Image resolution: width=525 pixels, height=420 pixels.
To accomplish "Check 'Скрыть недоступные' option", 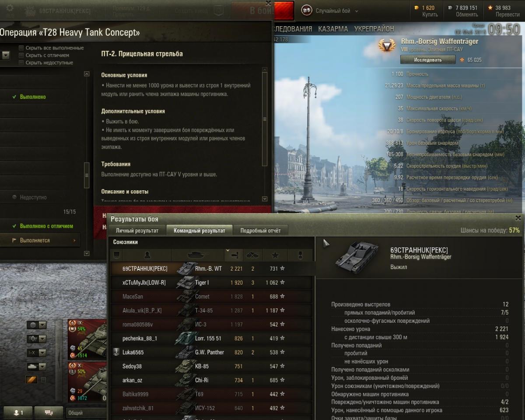I will (x=21, y=63).
